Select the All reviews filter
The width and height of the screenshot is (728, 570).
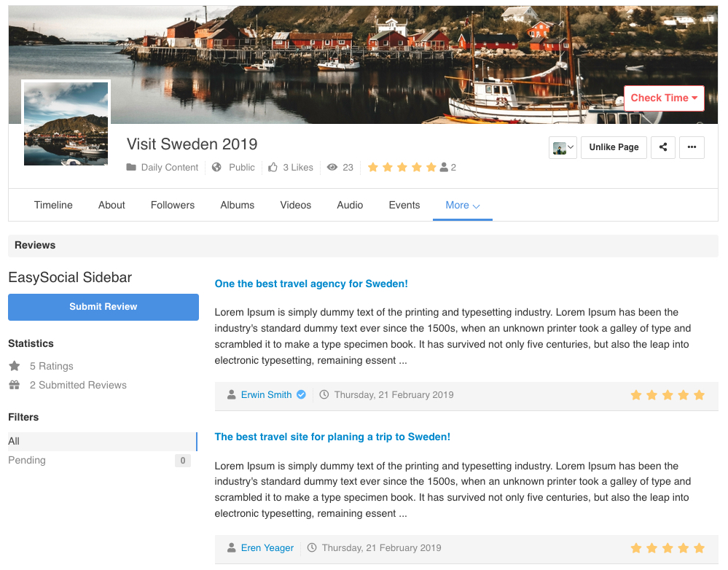pos(103,441)
